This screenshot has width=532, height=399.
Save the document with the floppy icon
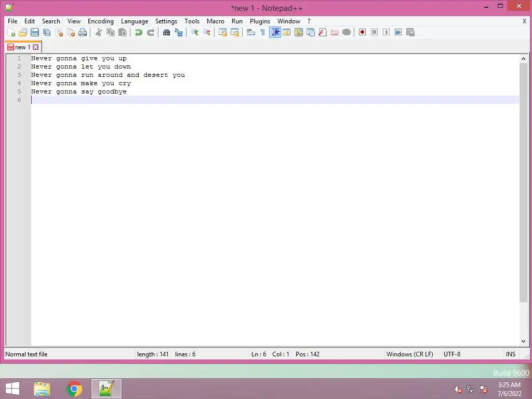(x=35, y=32)
